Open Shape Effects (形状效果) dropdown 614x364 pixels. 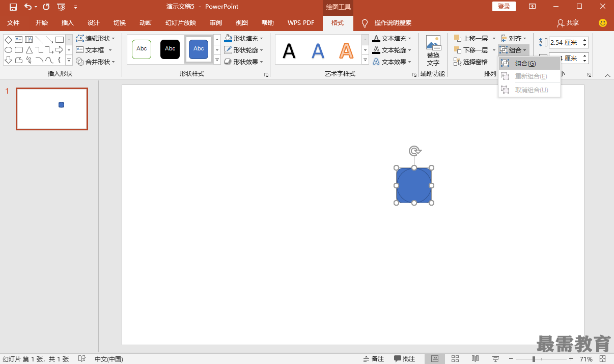pyautogui.click(x=244, y=62)
